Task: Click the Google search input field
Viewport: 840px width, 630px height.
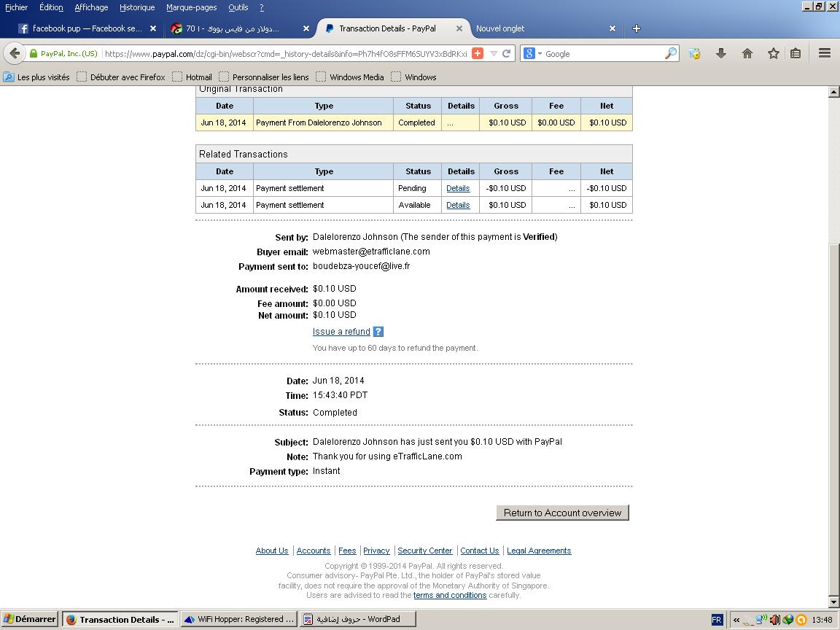Action: (603, 53)
